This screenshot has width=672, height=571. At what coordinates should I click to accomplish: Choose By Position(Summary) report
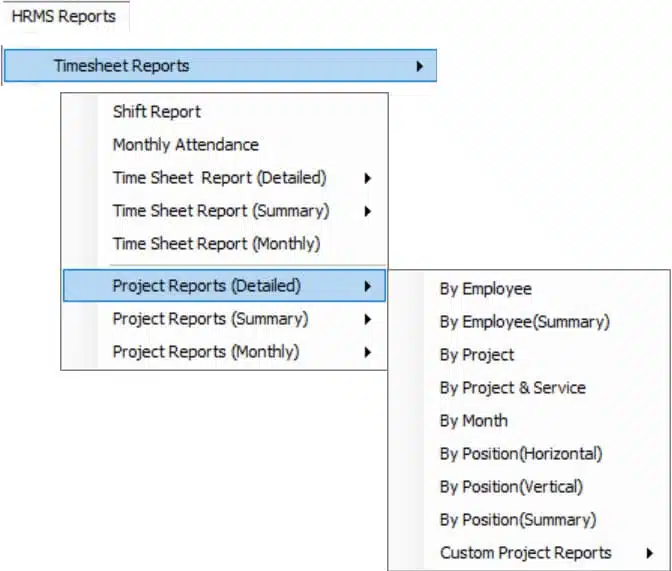[x=529, y=520]
